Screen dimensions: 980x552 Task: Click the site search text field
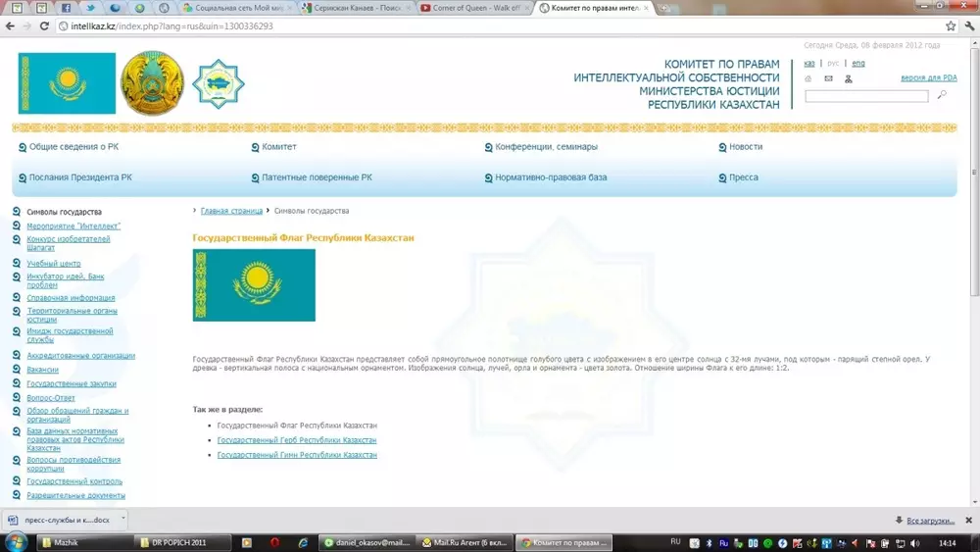(x=865, y=96)
